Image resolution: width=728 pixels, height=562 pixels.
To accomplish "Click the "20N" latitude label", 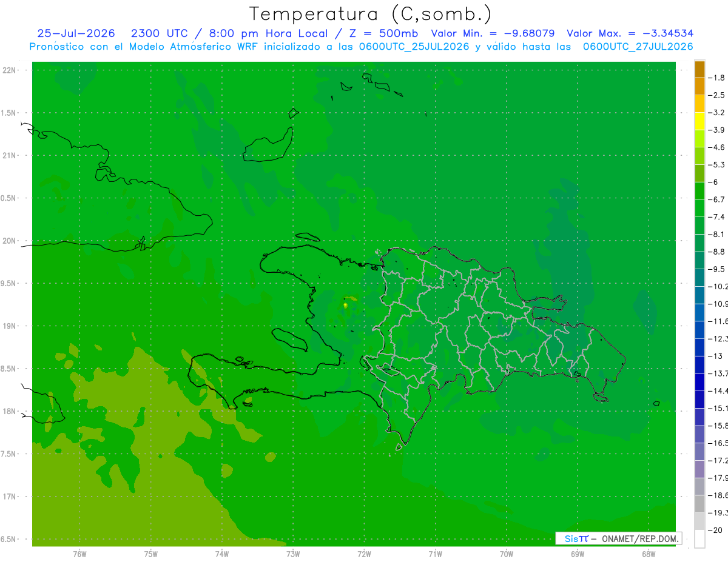I will click(10, 241).
